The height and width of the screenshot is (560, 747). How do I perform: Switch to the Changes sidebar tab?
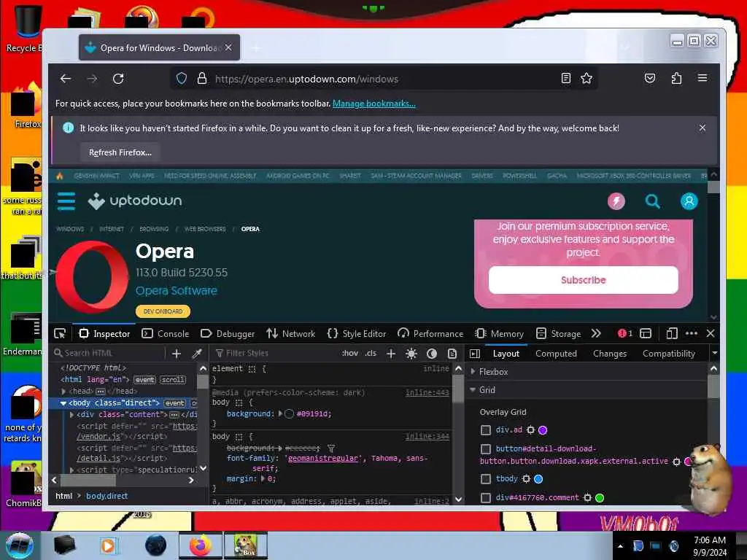(x=610, y=354)
